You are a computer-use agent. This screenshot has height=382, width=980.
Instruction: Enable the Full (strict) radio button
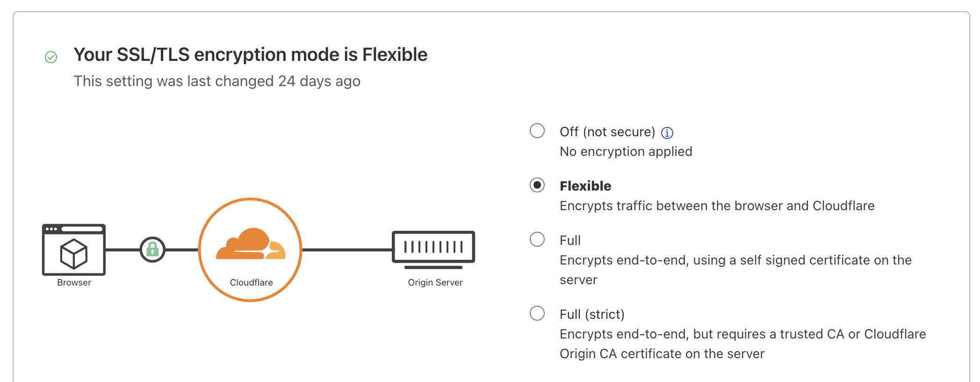pyautogui.click(x=537, y=313)
